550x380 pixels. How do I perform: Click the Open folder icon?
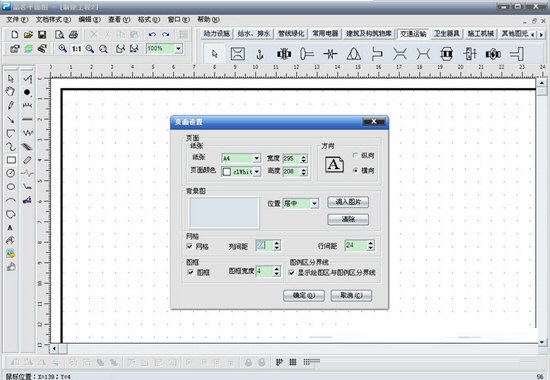coord(28,34)
